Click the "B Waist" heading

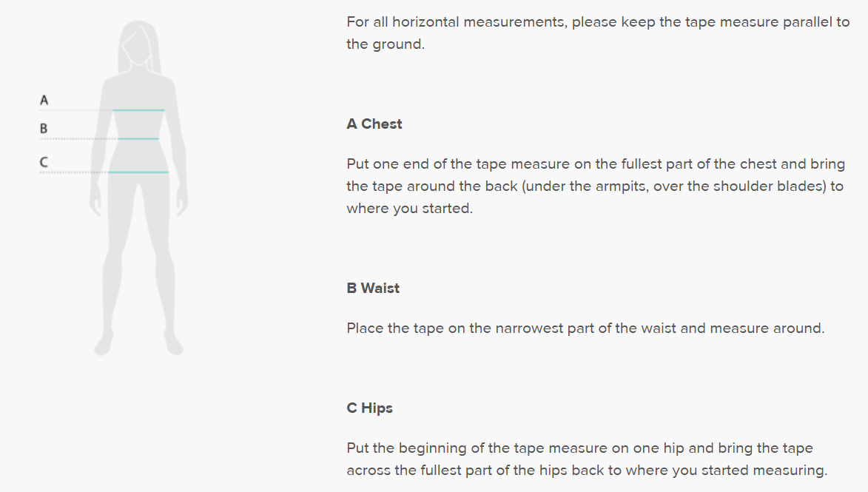[x=373, y=289]
